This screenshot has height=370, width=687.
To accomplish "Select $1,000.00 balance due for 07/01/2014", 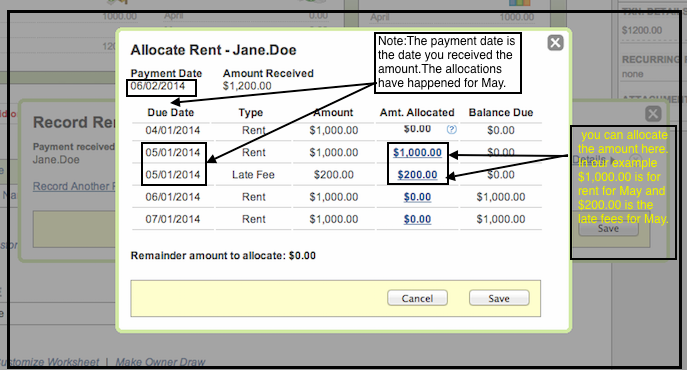I will (501, 219).
